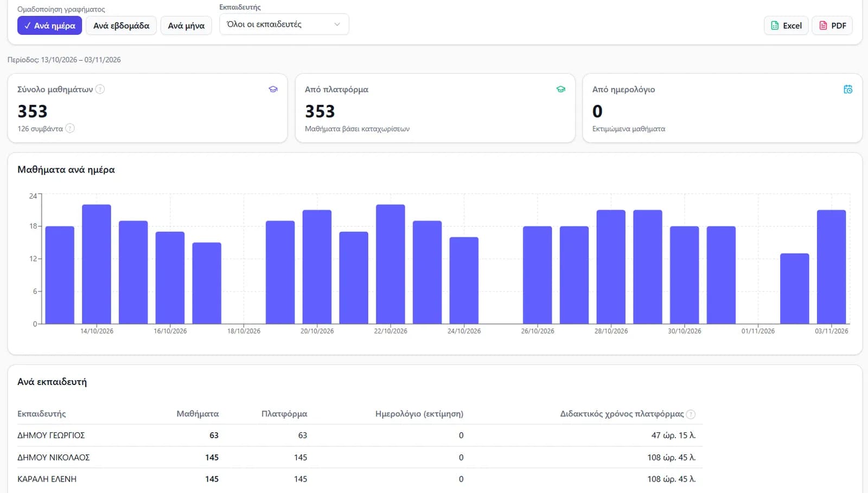
Task: Click the ΚΑΡΑΛΗ ΕΛΕΝΗ row name
Action: click(x=47, y=479)
